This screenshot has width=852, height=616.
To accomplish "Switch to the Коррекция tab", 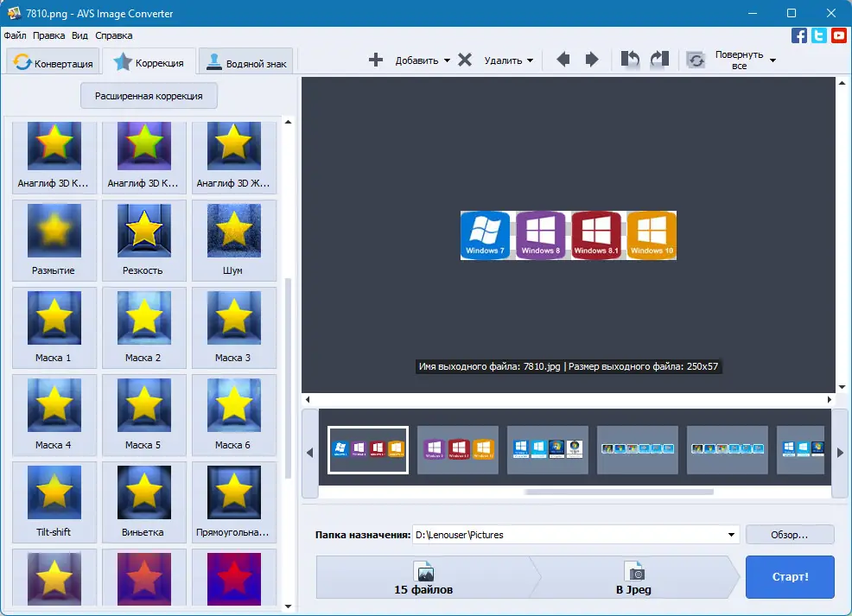I will pos(149,62).
